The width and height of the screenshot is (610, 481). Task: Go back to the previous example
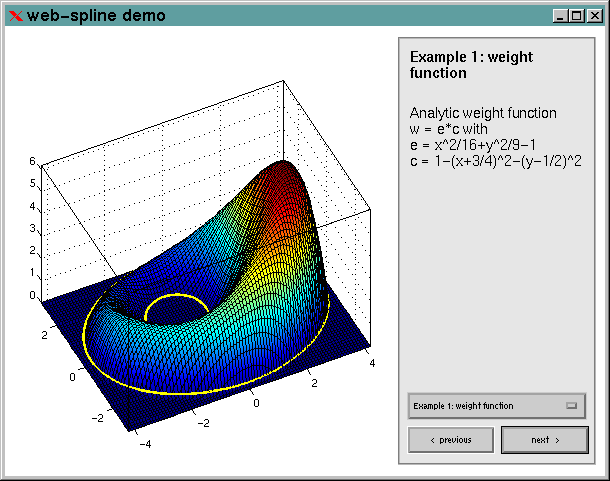tap(450, 440)
